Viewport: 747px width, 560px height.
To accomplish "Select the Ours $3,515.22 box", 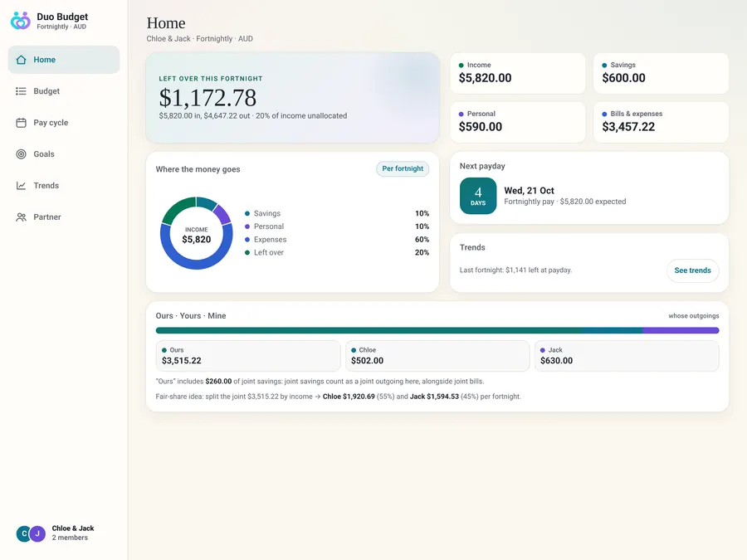I will click(247, 356).
